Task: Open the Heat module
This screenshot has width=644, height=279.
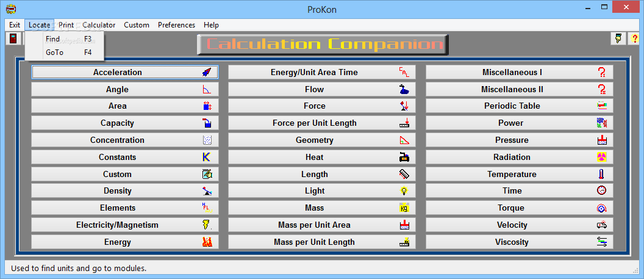Action: pos(322,157)
